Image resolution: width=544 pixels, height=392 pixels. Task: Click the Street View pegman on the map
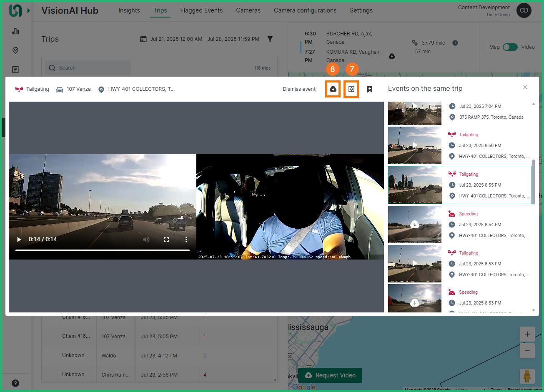pyautogui.click(x=527, y=376)
